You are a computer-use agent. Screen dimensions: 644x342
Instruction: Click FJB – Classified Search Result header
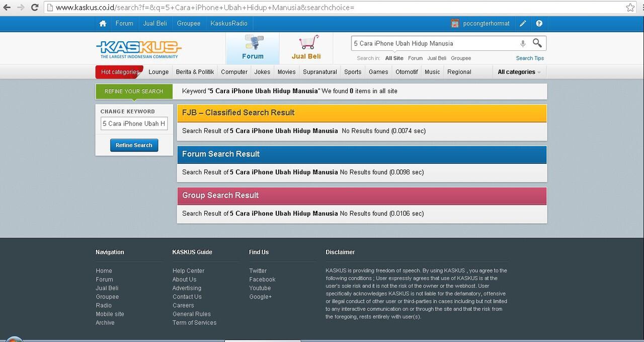[x=362, y=113]
